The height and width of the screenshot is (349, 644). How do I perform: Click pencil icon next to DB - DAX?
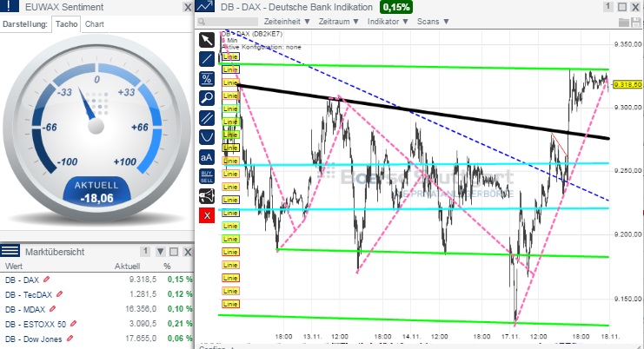tap(46, 280)
